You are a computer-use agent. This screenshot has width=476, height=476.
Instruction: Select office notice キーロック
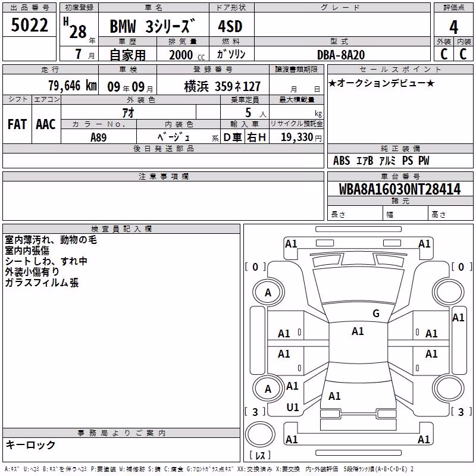pos(30,445)
